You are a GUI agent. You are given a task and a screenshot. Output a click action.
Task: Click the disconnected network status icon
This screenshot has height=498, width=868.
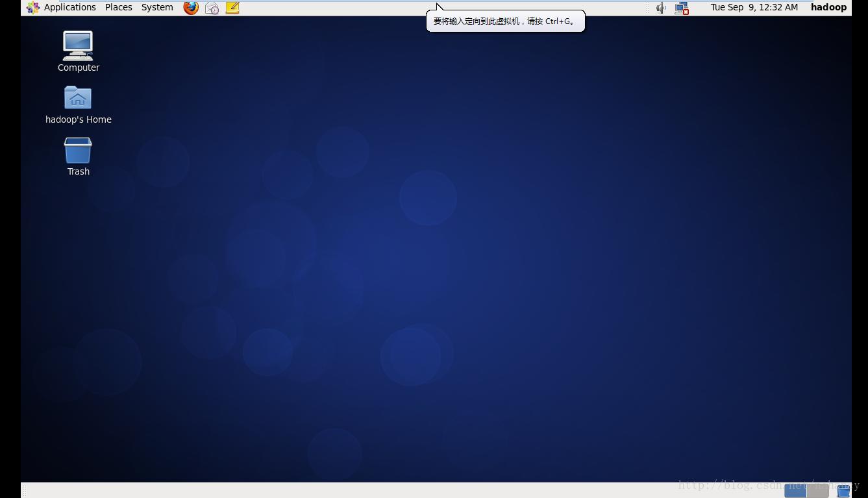[x=681, y=8]
